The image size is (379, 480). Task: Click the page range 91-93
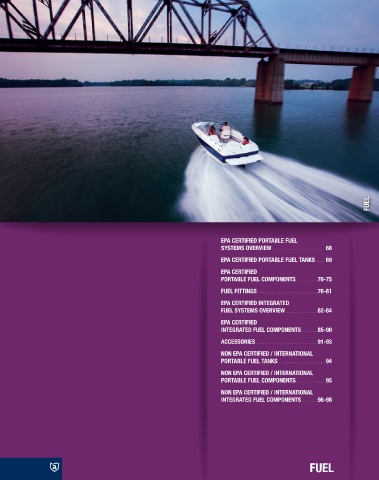click(x=325, y=342)
